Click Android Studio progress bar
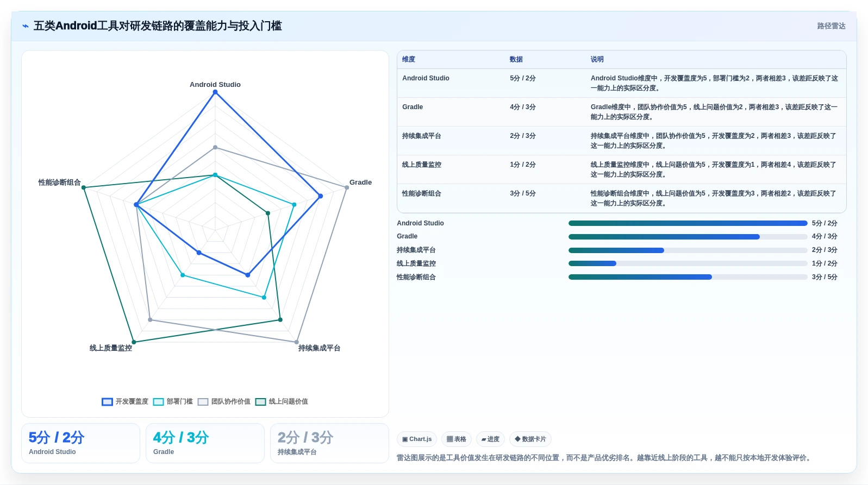868x485 pixels. coord(688,223)
